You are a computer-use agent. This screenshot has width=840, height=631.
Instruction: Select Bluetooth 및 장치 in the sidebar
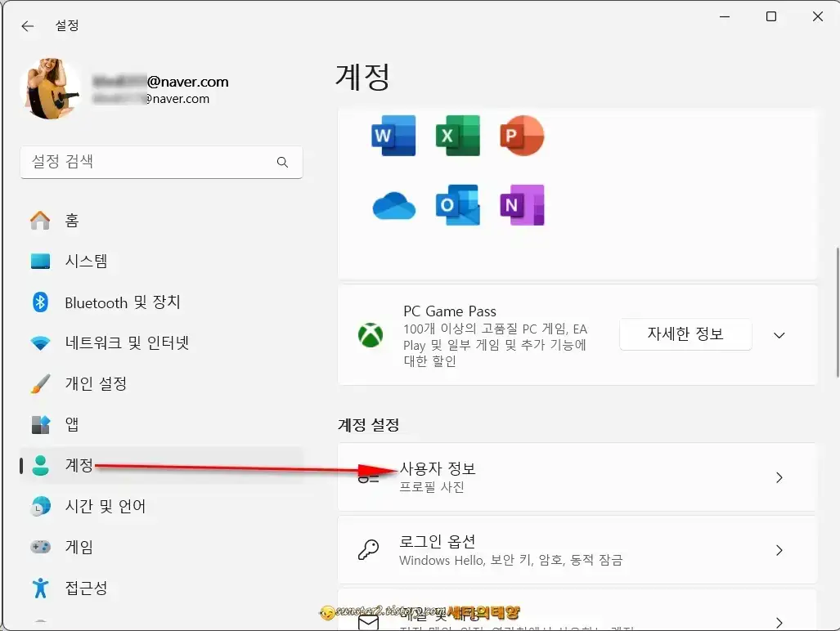tap(123, 302)
